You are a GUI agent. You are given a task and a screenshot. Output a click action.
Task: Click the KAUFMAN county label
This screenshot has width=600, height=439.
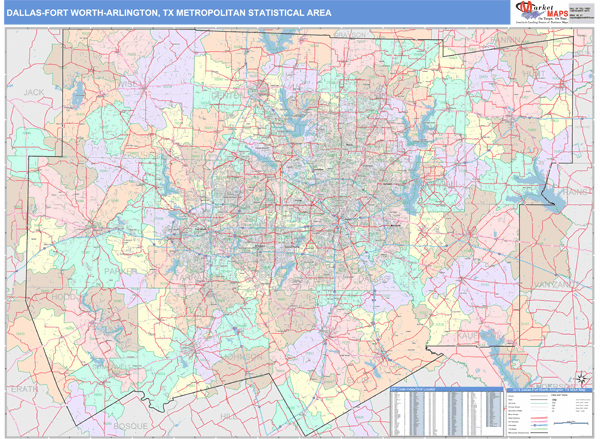478,336
